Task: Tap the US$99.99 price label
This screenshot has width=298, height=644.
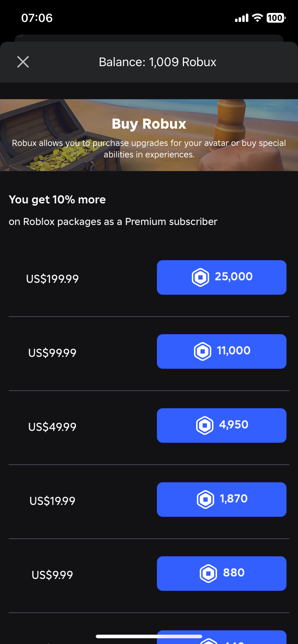Action: point(53,353)
